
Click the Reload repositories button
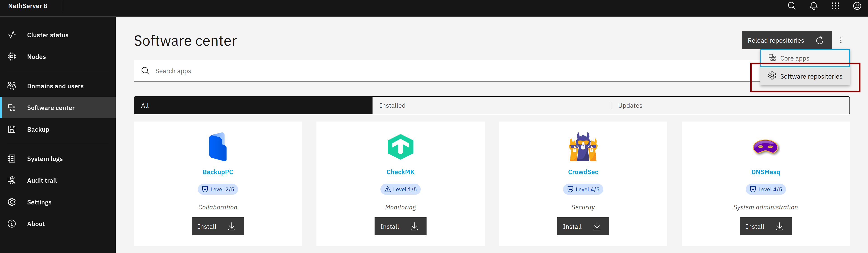point(786,40)
